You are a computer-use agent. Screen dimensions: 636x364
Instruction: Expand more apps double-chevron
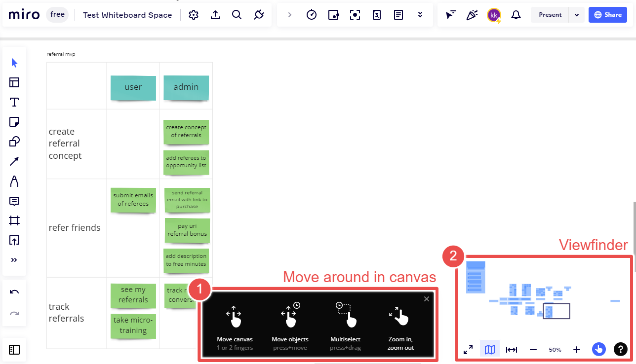click(420, 15)
